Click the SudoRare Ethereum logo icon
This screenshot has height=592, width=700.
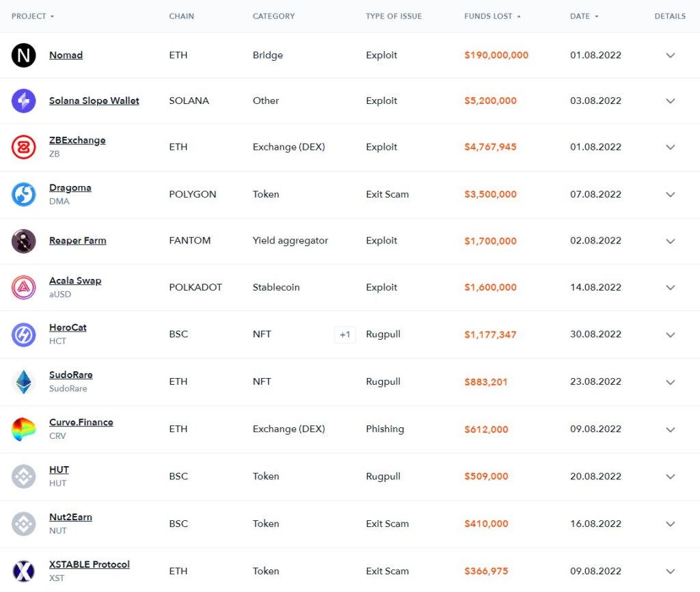click(23, 381)
